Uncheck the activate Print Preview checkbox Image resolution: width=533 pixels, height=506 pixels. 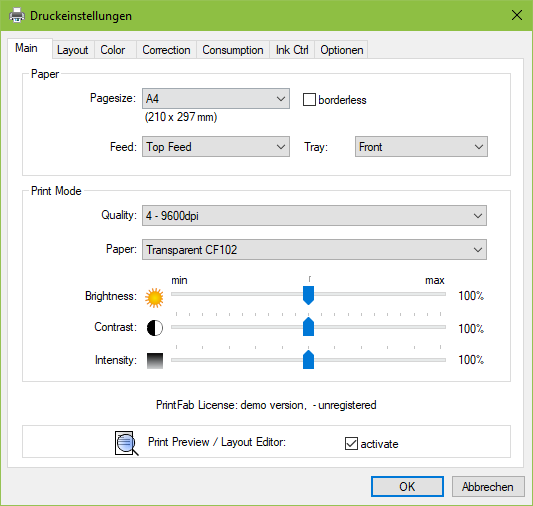tap(351, 443)
